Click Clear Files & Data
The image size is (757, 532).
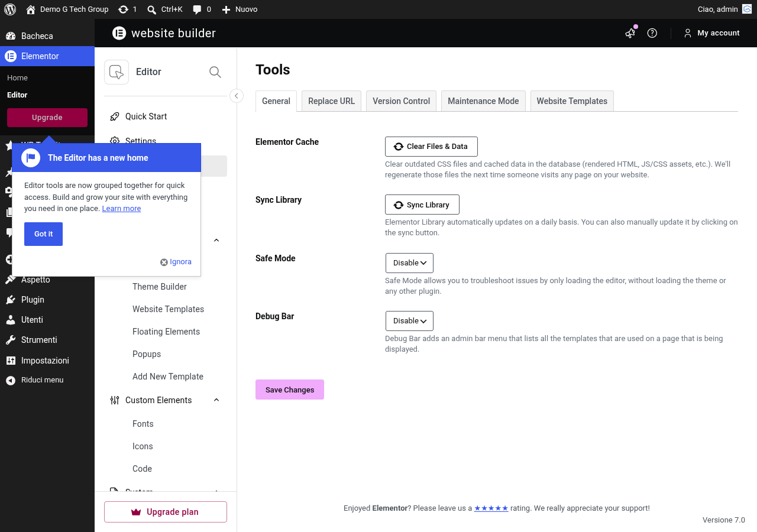[x=431, y=147]
